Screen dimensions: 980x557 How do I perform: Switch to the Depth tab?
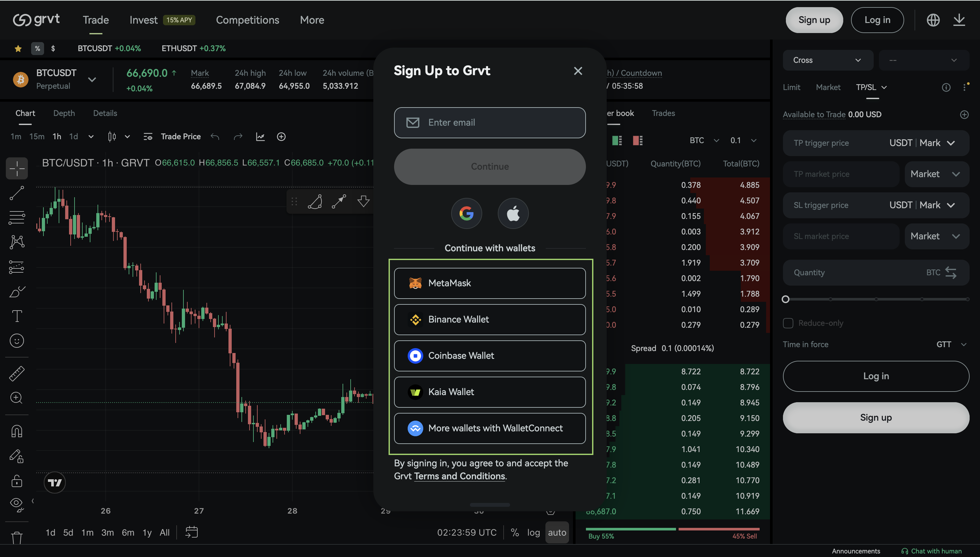point(64,113)
